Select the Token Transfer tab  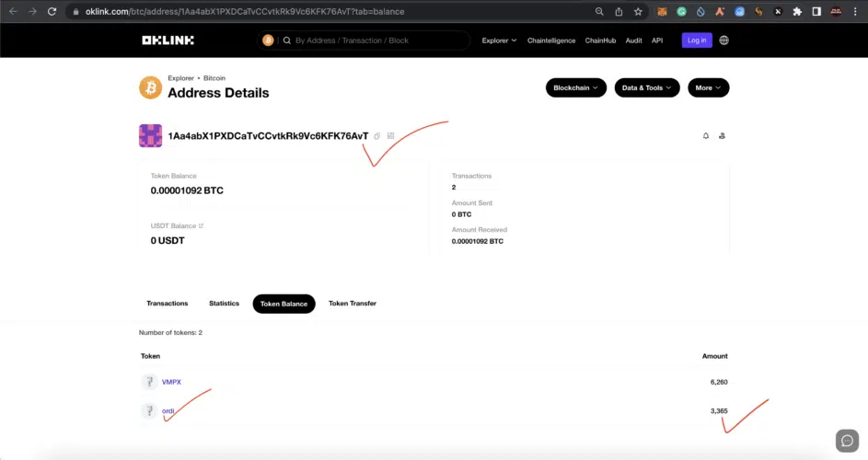coord(352,304)
